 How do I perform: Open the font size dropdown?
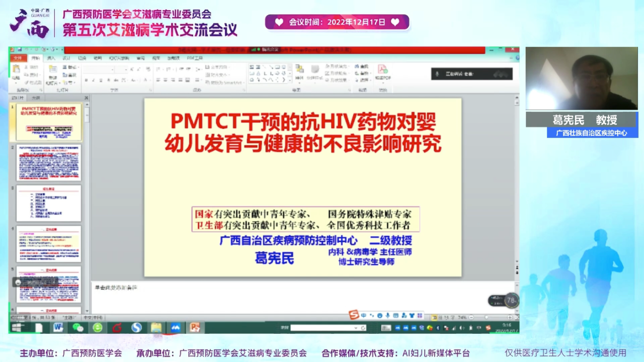[126, 69]
